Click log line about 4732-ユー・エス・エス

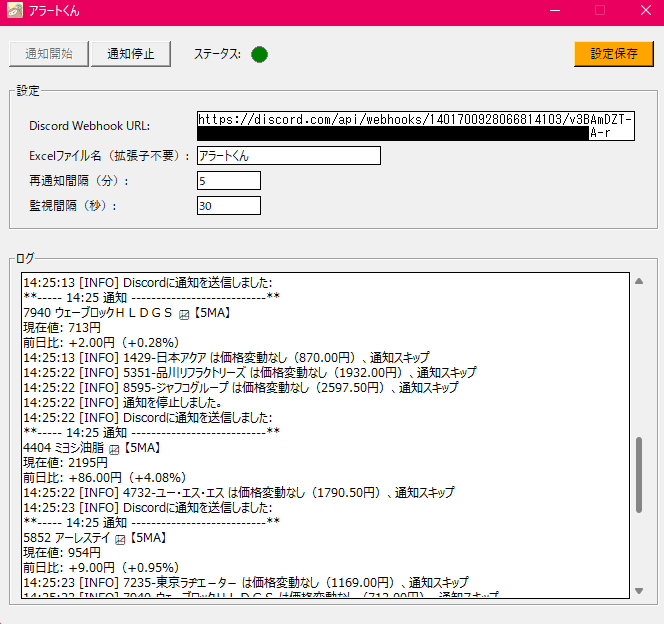click(239, 493)
